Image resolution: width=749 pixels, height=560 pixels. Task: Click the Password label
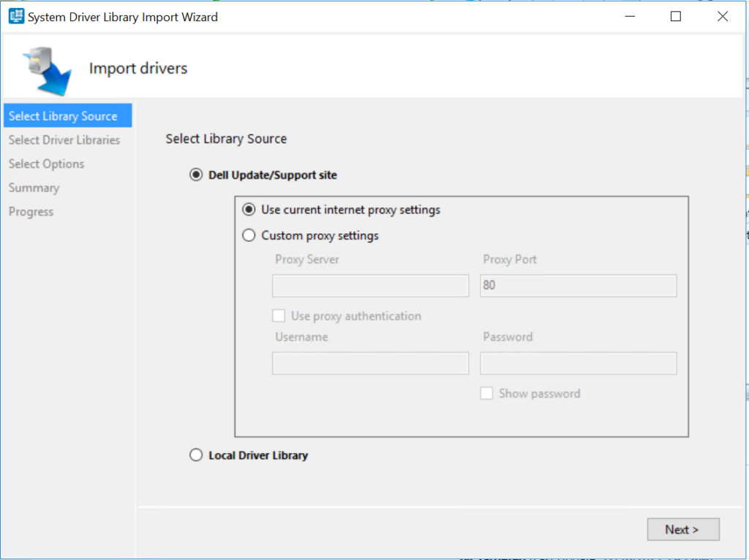coord(508,337)
